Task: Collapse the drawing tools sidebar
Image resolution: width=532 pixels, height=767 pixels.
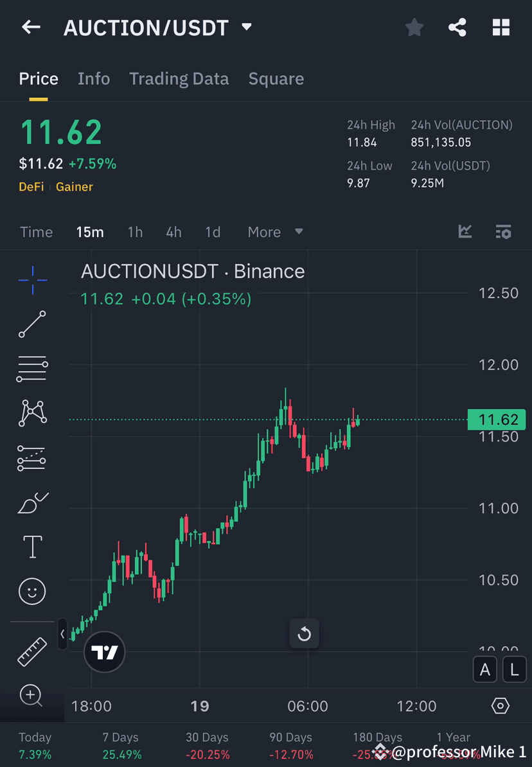Action: tap(62, 634)
